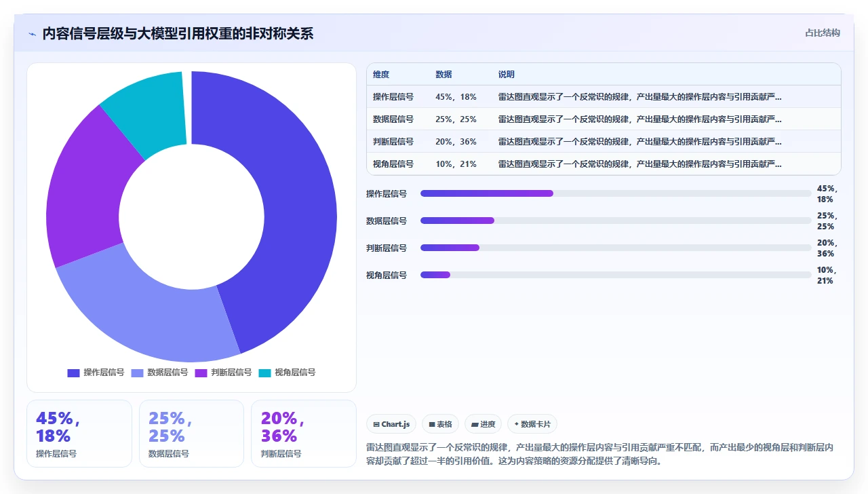
Task: Click the 说明 column header
Action: pyautogui.click(x=507, y=75)
